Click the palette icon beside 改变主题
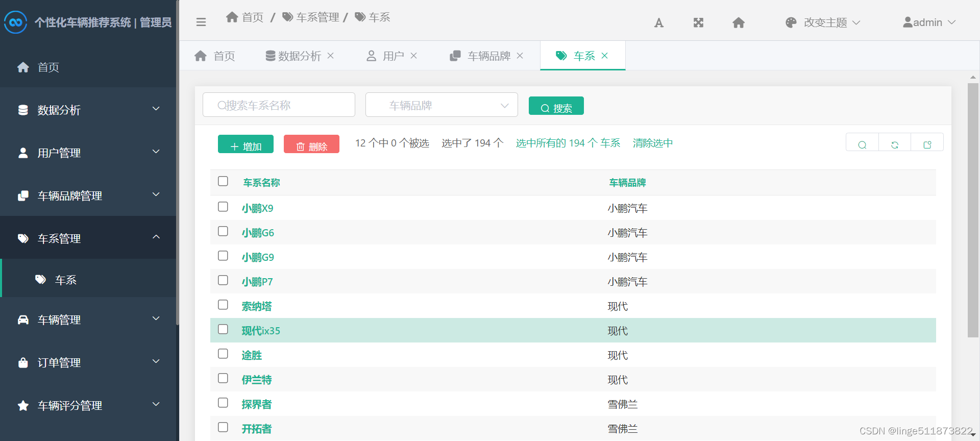This screenshot has width=980, height=441. pos(791,22)
